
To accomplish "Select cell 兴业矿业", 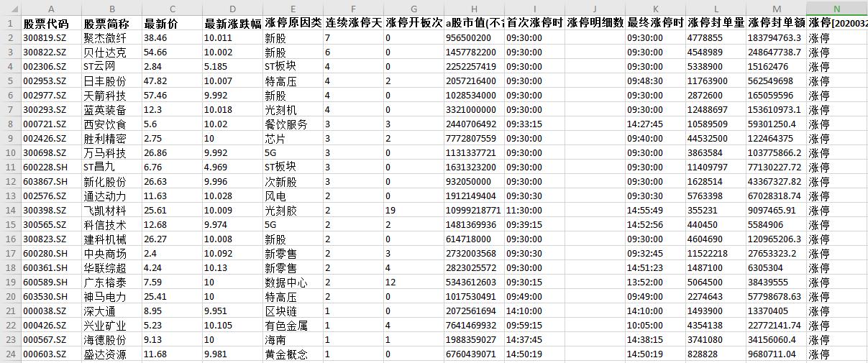I will pyautogui.click(x=111, y=325).
